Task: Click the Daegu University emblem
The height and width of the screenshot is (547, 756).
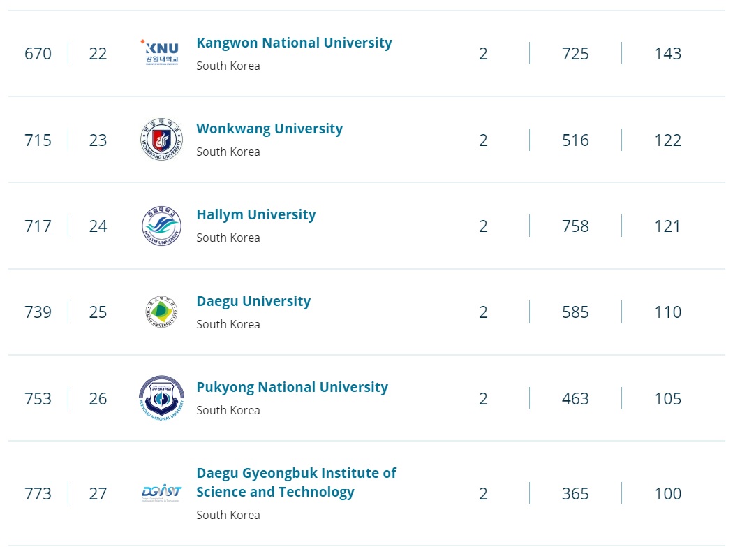Action: 161,312
